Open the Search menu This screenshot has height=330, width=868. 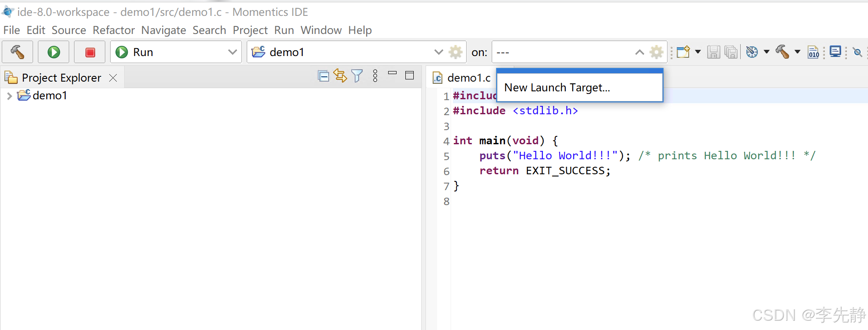[x=209, y=30]
